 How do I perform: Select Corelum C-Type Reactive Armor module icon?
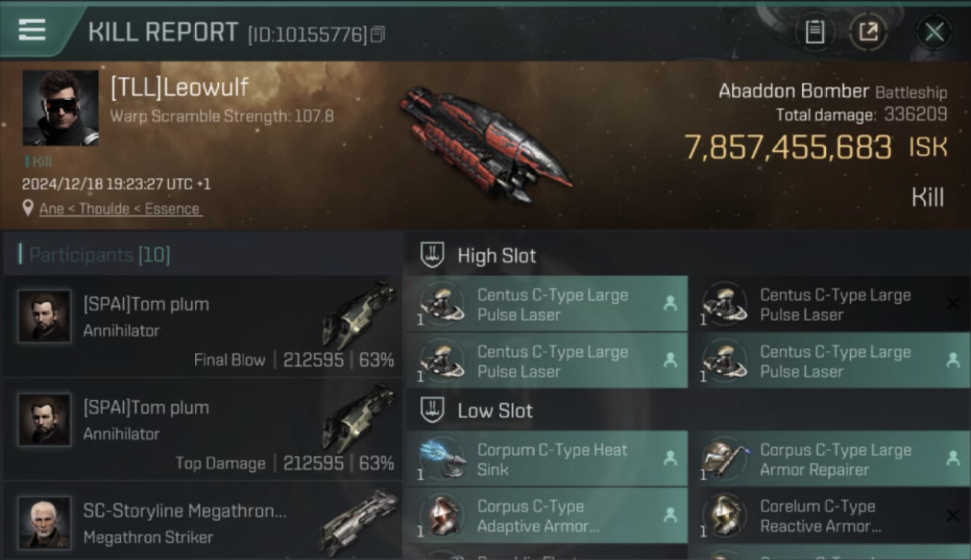point(725,516)
